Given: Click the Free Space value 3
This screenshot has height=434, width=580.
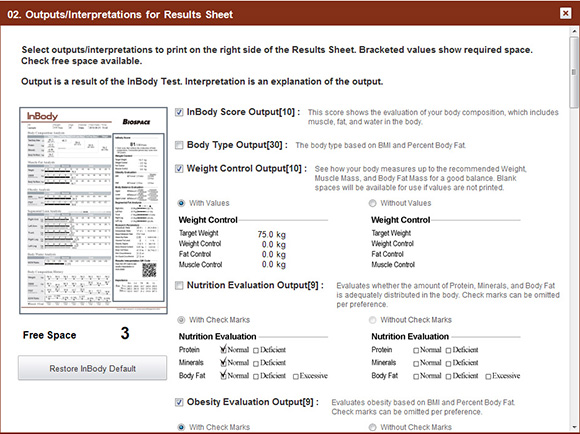Looking at the screenshot, I should 125,333.
